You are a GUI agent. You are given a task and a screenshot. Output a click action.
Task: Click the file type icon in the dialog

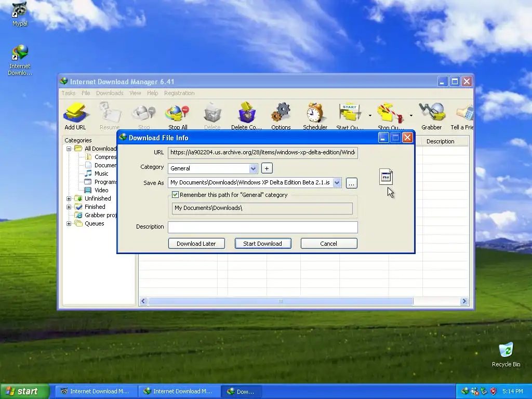point(386,177)
